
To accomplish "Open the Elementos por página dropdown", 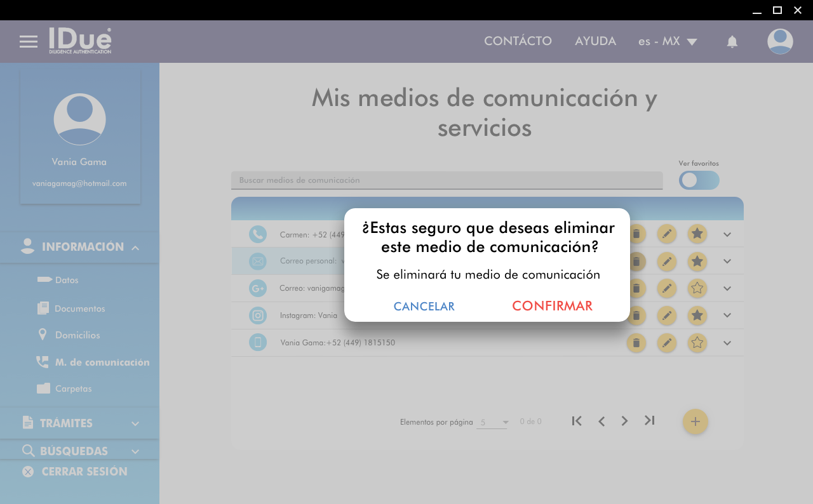I will [494, 422].
